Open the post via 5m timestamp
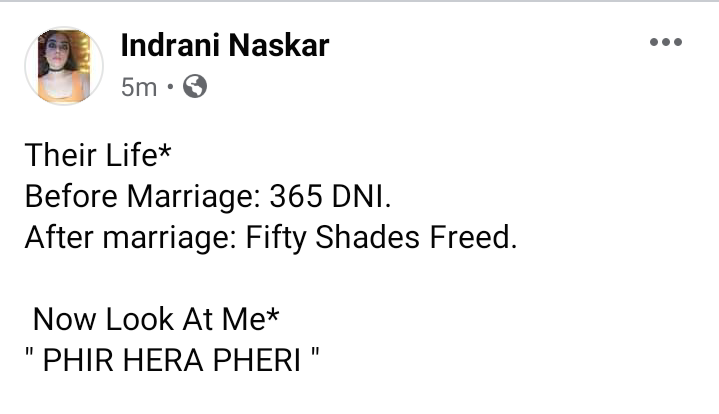 pos(139,87)
